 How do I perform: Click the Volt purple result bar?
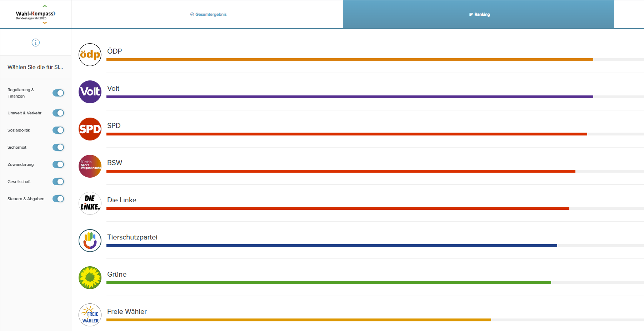pos(350,97)
